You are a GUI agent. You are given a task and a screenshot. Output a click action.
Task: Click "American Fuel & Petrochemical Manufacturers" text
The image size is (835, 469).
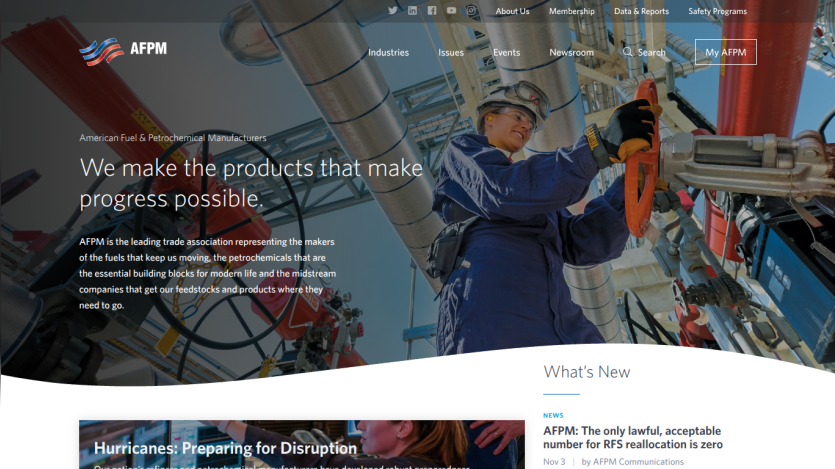[x=173, y=138]
